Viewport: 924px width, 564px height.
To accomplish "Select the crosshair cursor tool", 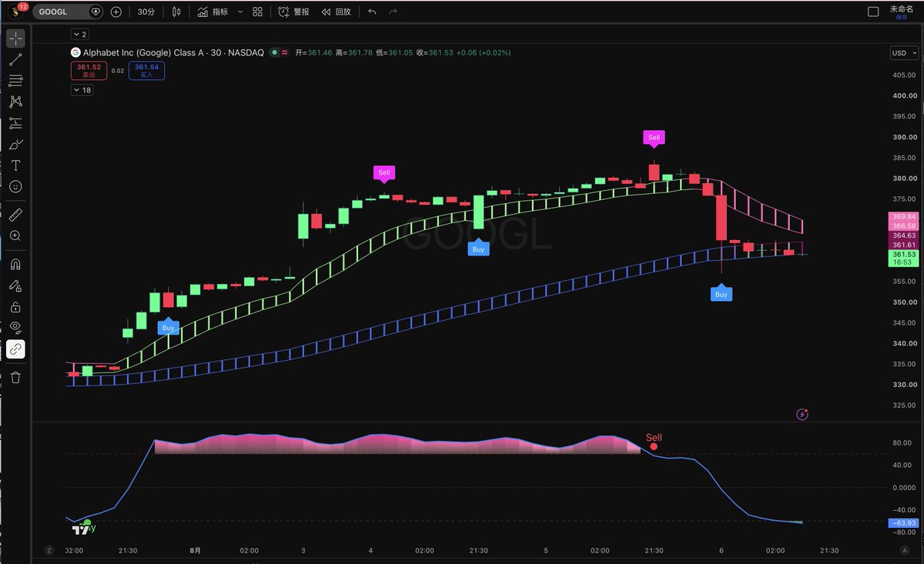I will pyautogui.click(x=15, y=38).
